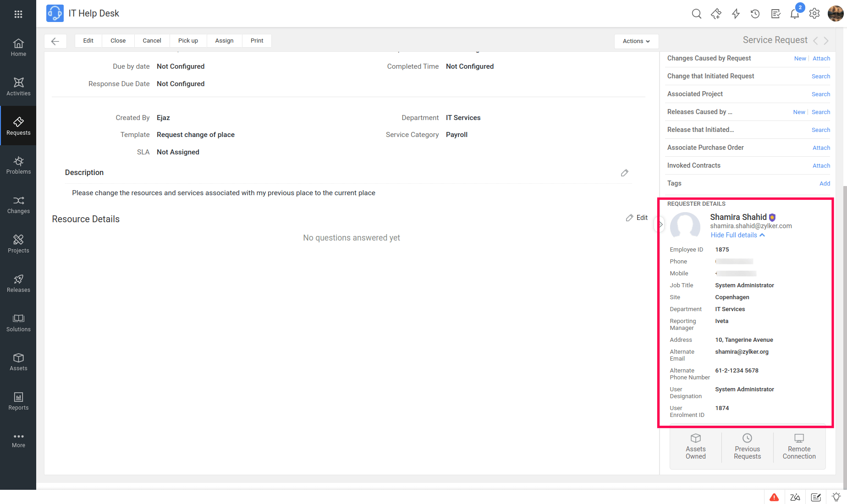
Task: Open Problems module
Action: point(18,165)
